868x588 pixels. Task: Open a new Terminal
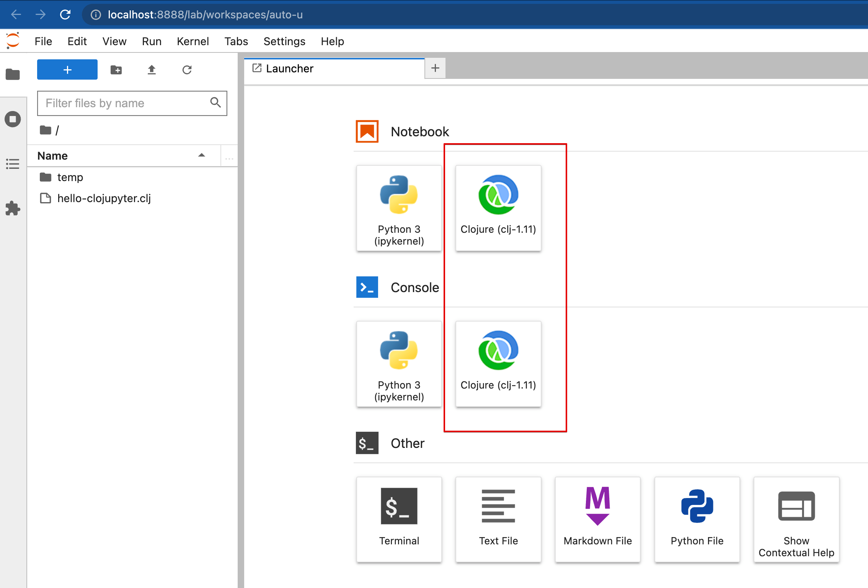click(399, 519)
